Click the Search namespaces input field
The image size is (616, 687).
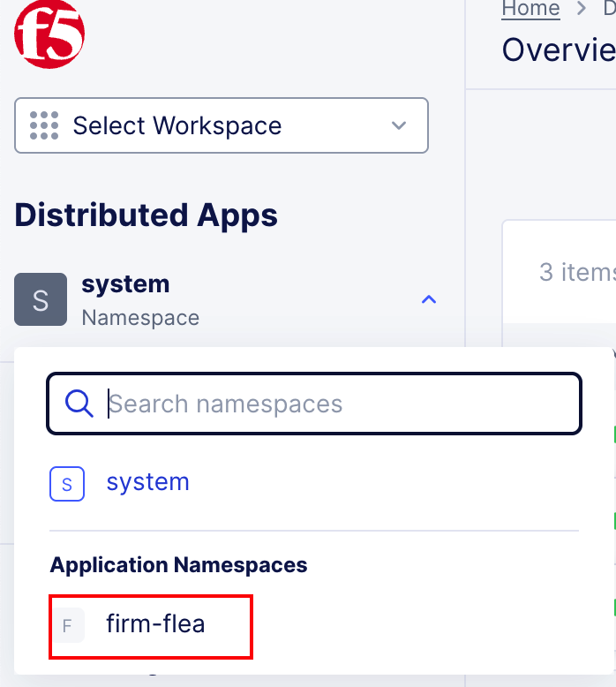314,404
